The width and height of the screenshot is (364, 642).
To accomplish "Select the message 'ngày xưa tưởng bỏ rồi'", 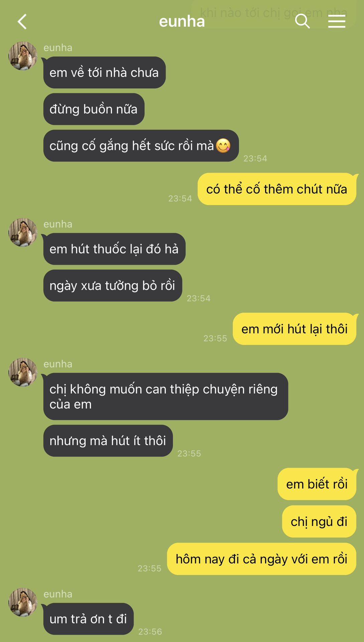I will 113,286.
